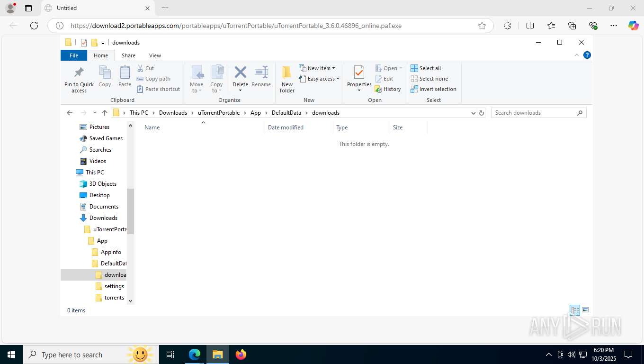Collapse the ribbon with chevron
644x364 pixels.
[577, 55]
